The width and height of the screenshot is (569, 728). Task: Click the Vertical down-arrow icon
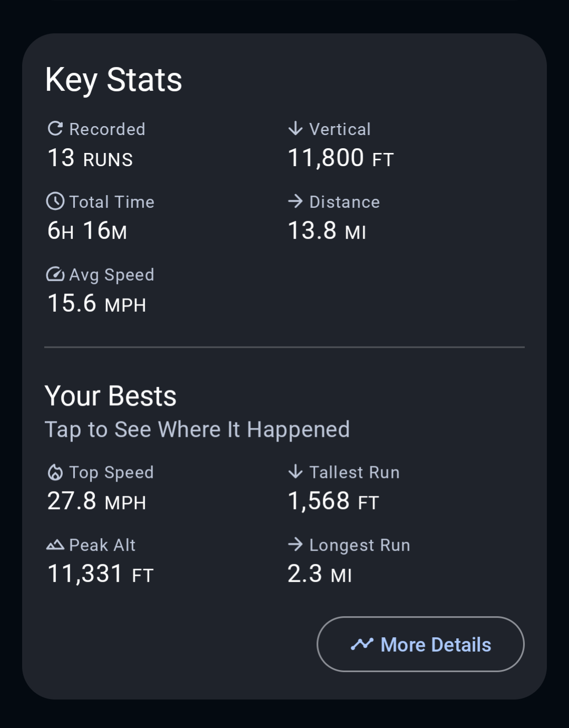point(295,129)
